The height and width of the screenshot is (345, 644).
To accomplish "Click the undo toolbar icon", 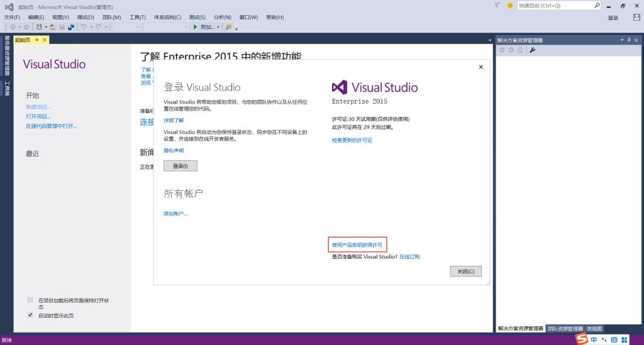I will pos(84,27).
